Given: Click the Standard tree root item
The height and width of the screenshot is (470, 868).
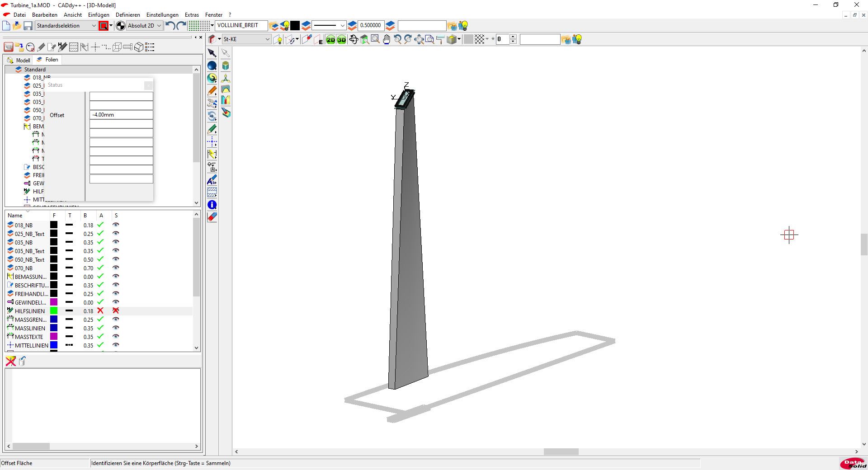Looking at the screenshot, I should click(x=35, y=70).
